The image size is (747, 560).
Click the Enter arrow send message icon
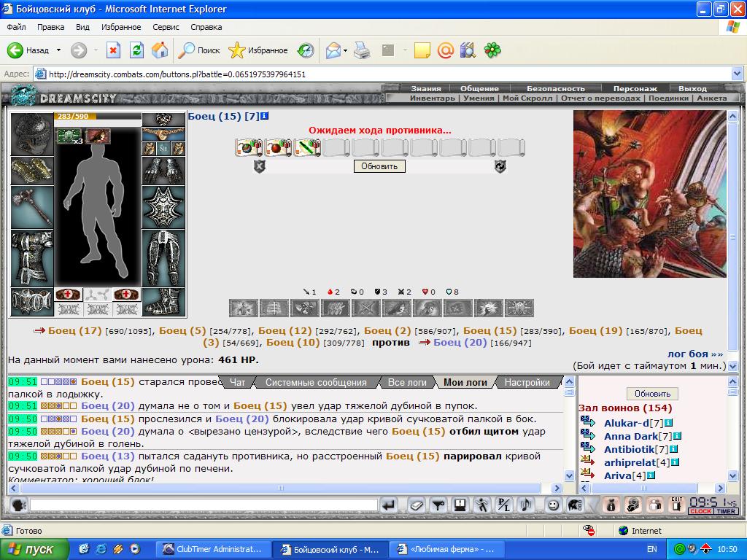pos(390,505)
